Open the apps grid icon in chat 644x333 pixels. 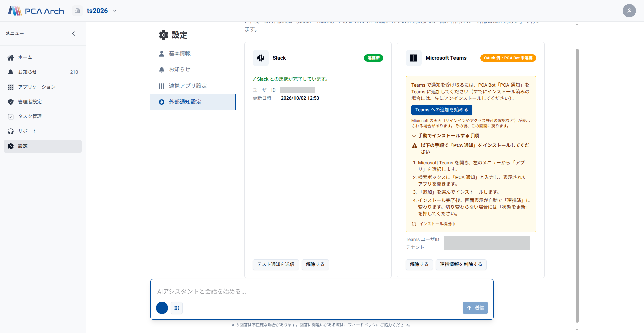click(x=177, y=308)
